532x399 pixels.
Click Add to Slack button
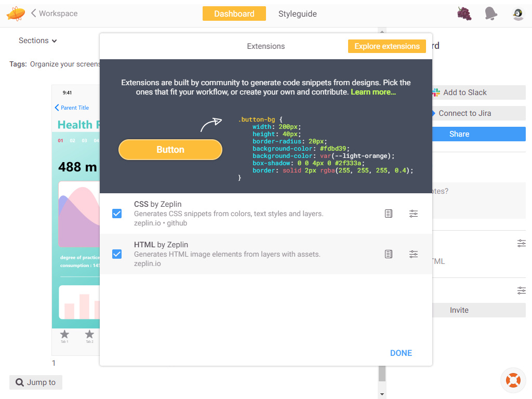click(478, 92)
